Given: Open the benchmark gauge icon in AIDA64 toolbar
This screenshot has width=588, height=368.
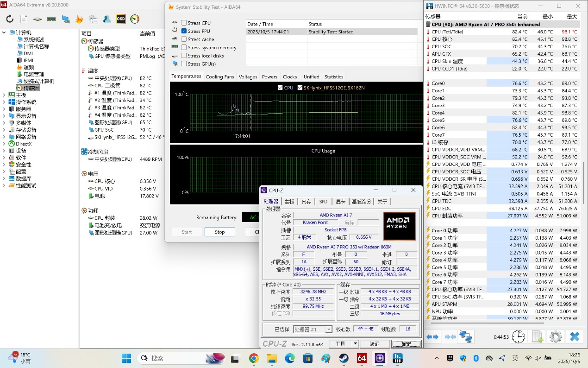Looking at the screenshot, I should coord(134,19).
